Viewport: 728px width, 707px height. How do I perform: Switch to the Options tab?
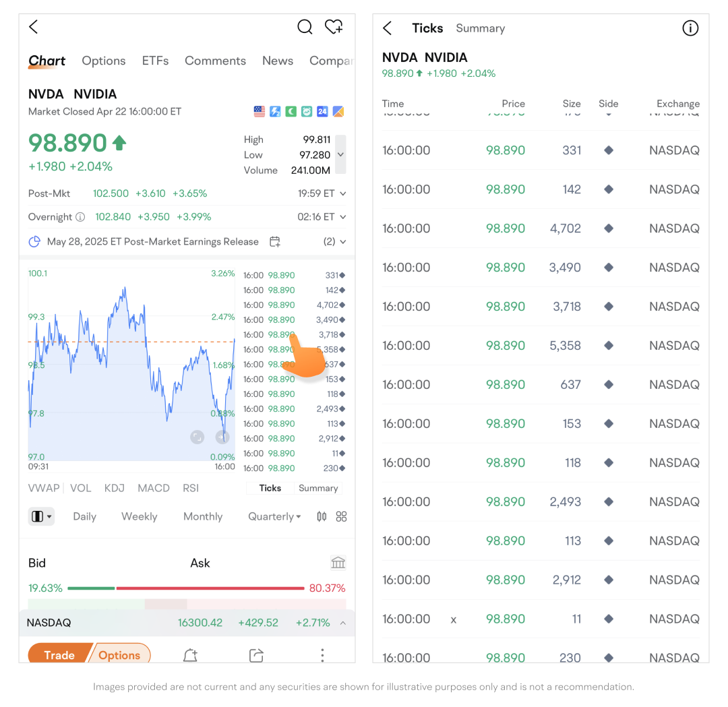pos(103,61)
